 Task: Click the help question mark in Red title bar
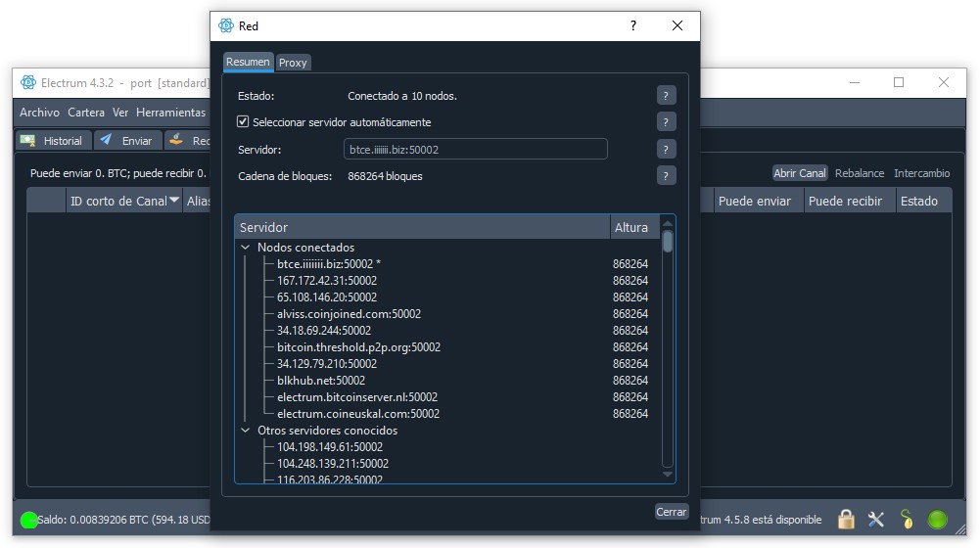point(633,25)
